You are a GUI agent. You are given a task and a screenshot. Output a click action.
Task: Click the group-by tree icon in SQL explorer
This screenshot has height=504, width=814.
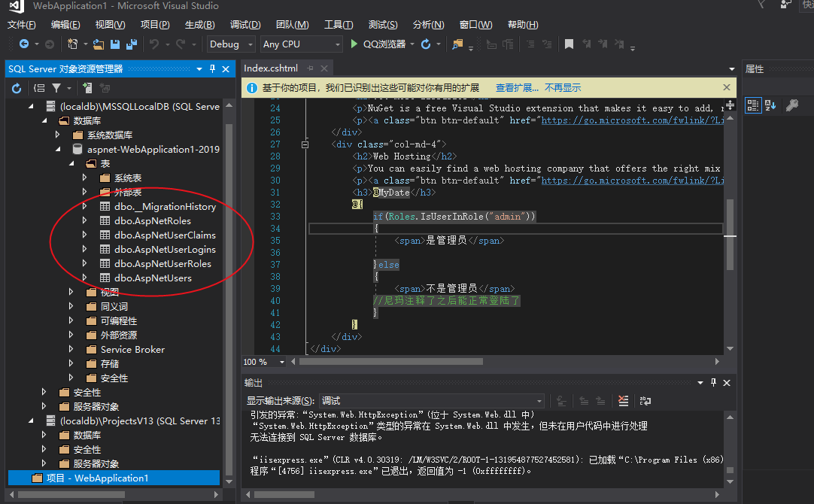pos(39,88)
